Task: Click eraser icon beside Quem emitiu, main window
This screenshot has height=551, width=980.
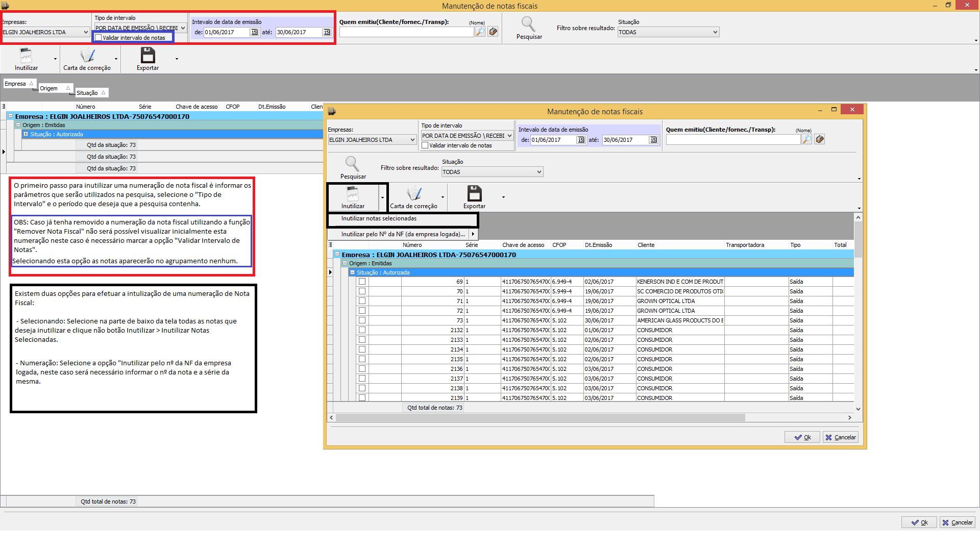Action: [x=493, y=32]
